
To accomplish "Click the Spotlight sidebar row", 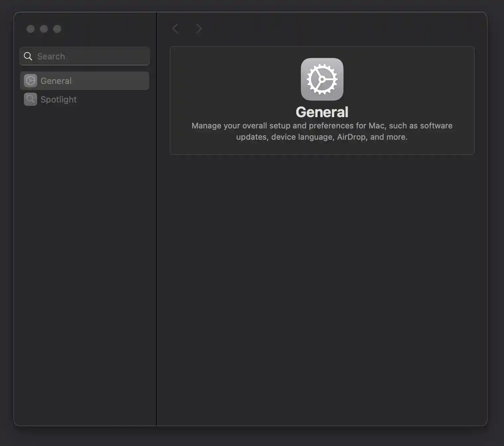I will tap(84, 99).
